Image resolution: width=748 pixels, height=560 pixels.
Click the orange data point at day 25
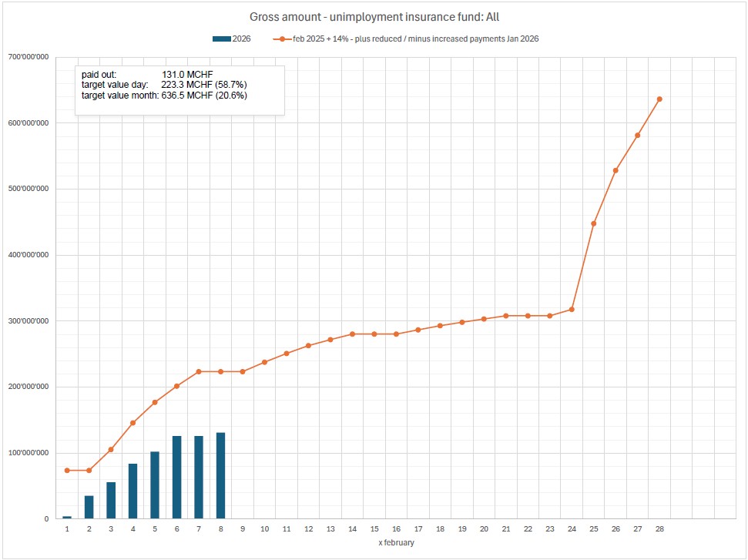(x=594, y=223)
